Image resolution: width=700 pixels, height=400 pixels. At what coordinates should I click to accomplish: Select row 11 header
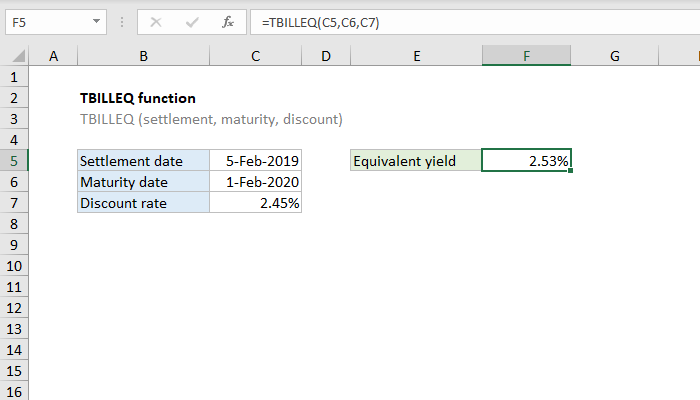14,287
